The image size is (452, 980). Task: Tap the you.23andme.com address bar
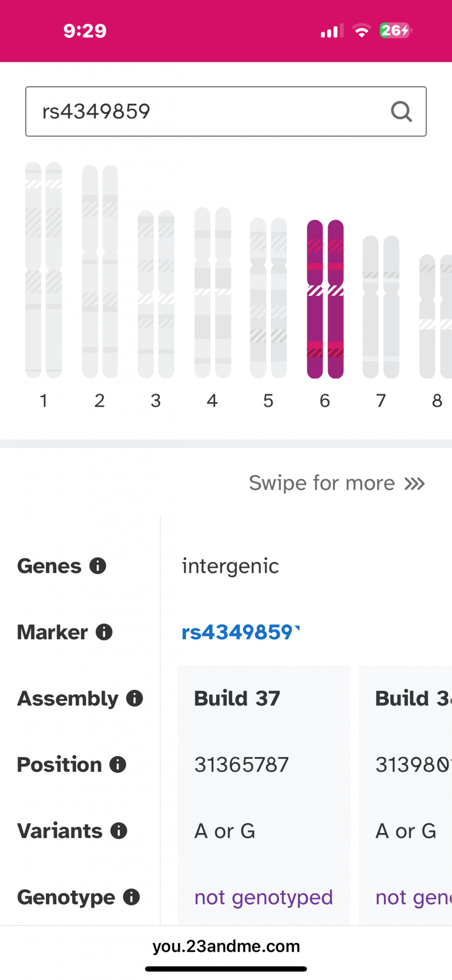pyautogui.click(x=226, y=946)
